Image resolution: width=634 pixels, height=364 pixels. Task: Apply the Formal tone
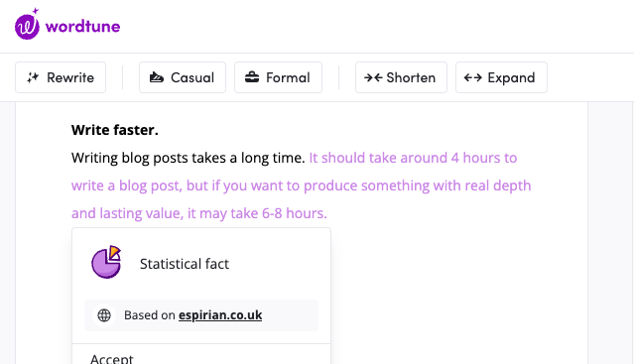pyautogui.click(x=278, y=77)
